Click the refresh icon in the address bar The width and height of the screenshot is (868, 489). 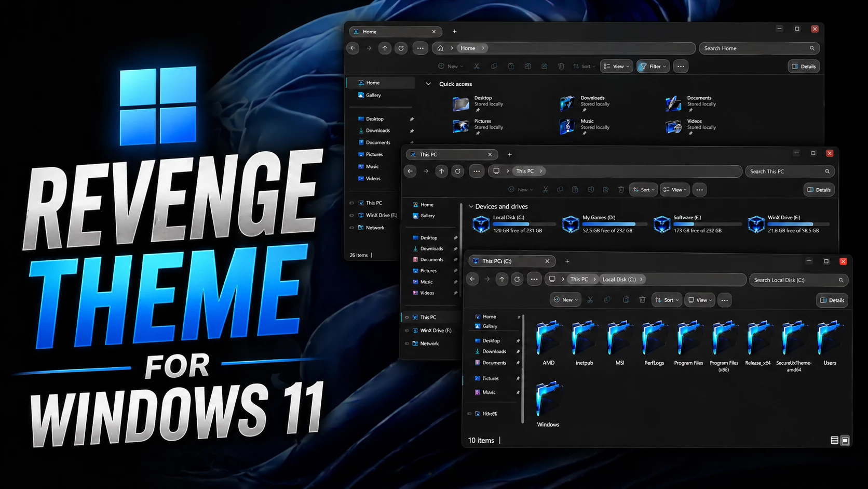[401, 48]
